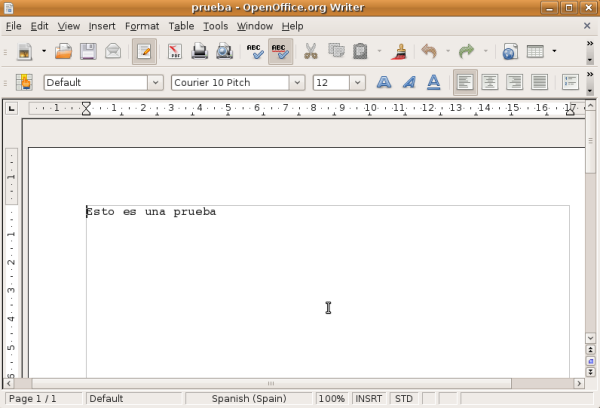Undo the last action with the arrow icon
The height and width of the screenshot is (408, 600).
tap(429, 51)
